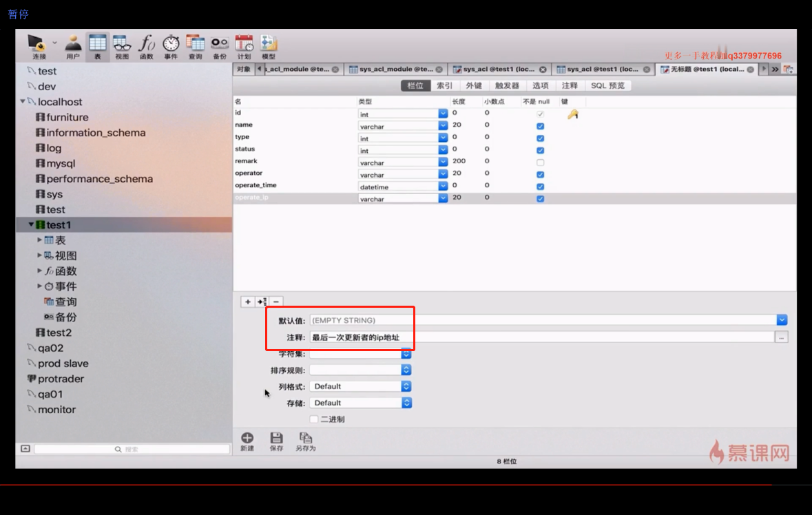Screen dimensions: 812x515
Task: Click the 注释 comment input field
Action: tap(542, 337)
